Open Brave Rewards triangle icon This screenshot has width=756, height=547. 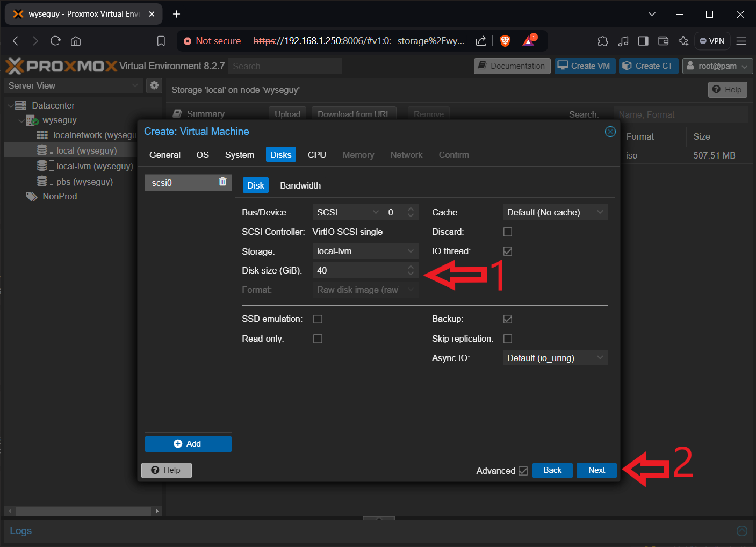point(529,41)
